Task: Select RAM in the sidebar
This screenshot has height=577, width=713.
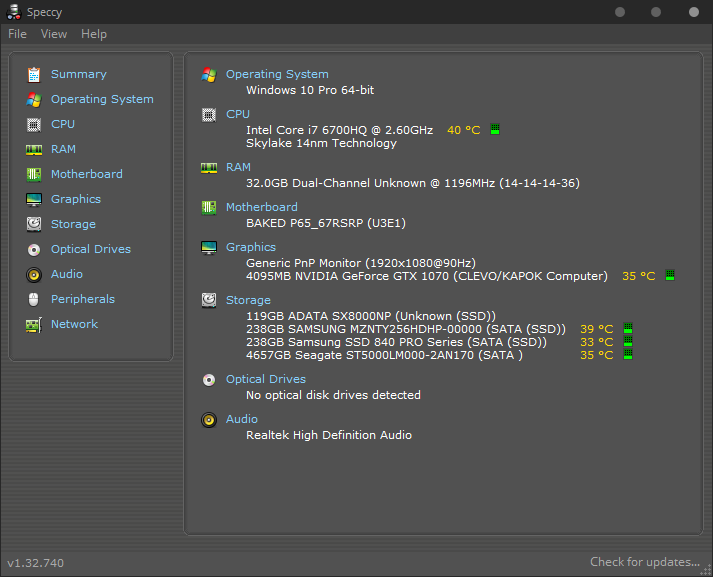Action: (x=63, y=149)
